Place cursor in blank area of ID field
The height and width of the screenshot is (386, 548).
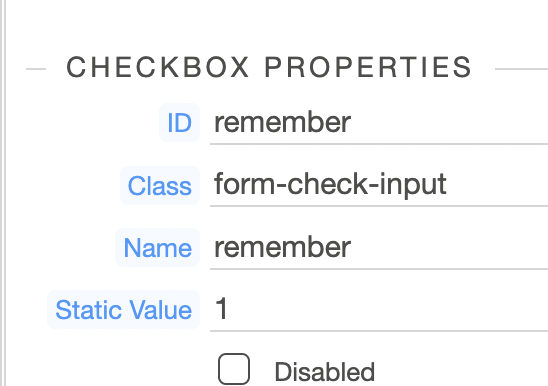[x=449, y=123]
